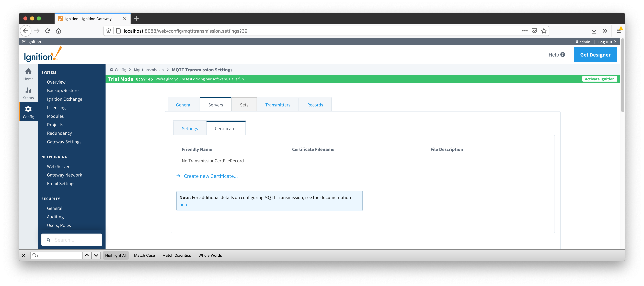This screenshot has width=644, height=286.
Task: Jump to previous find match arrow
Action: 87,255
